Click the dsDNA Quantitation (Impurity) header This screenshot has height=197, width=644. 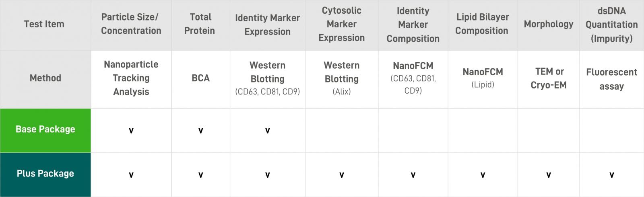coord(612,25)
